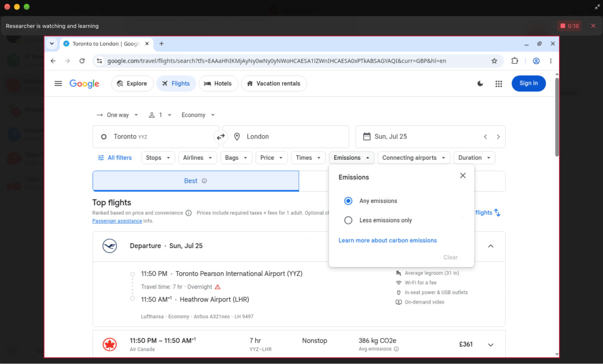The height and width of the screenshot is (364, 603).
Task: Click the overnight warning triangle icon
Action: coord(217,287)
